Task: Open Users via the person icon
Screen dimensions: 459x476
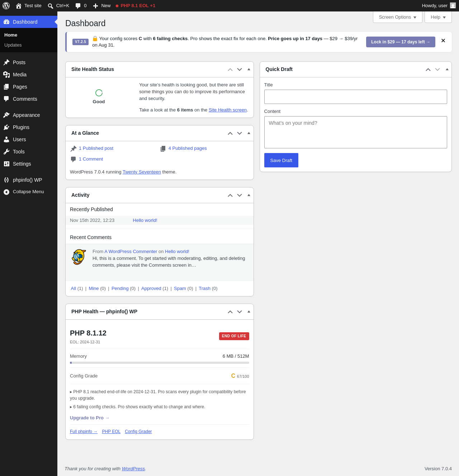Action: (6, 139)
